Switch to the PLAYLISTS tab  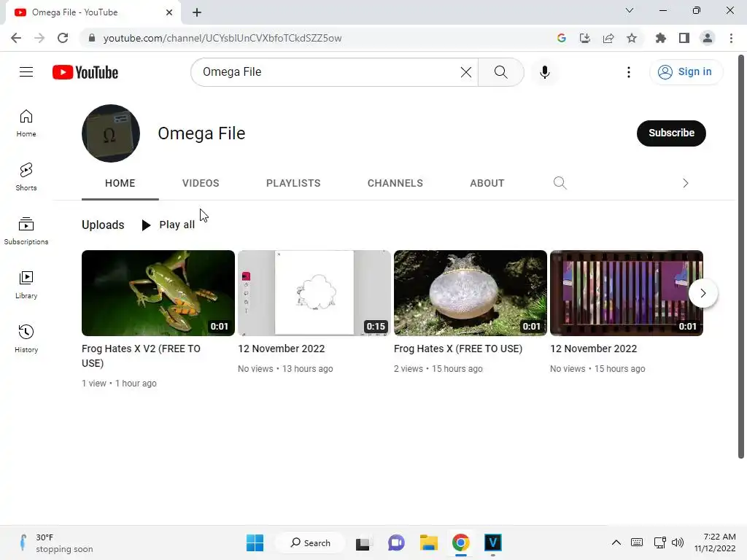(293, 183)
